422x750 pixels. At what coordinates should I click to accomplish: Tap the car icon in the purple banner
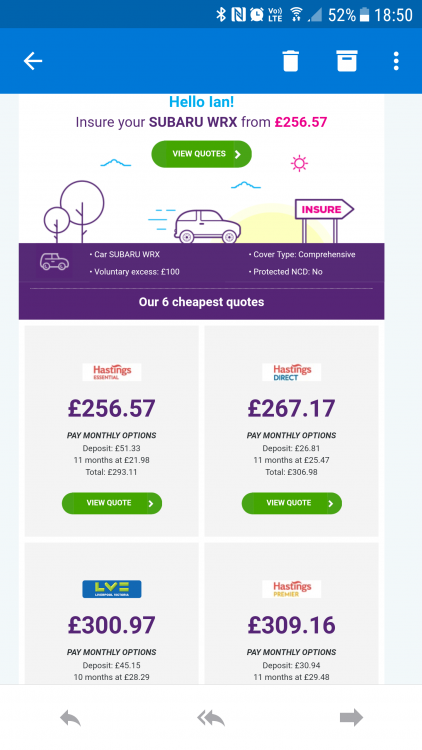[x=54, y=262]
